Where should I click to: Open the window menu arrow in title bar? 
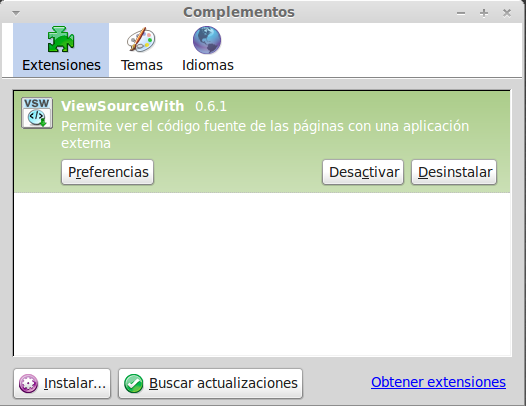16,13
